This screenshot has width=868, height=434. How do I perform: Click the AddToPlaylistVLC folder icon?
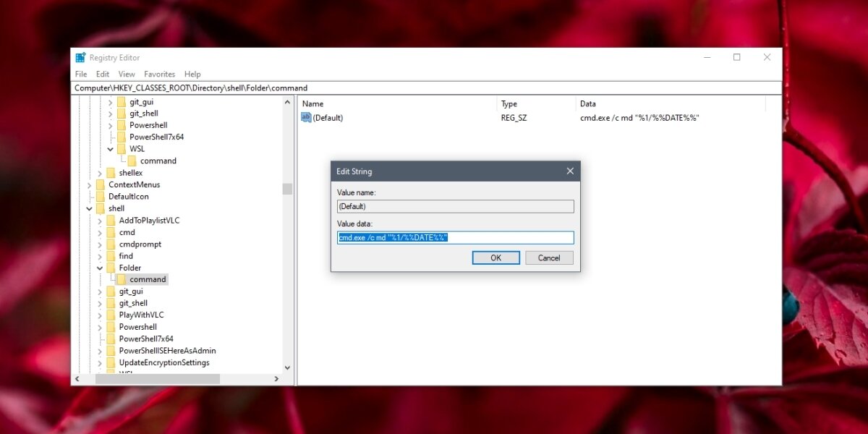[x=111, y=220]
